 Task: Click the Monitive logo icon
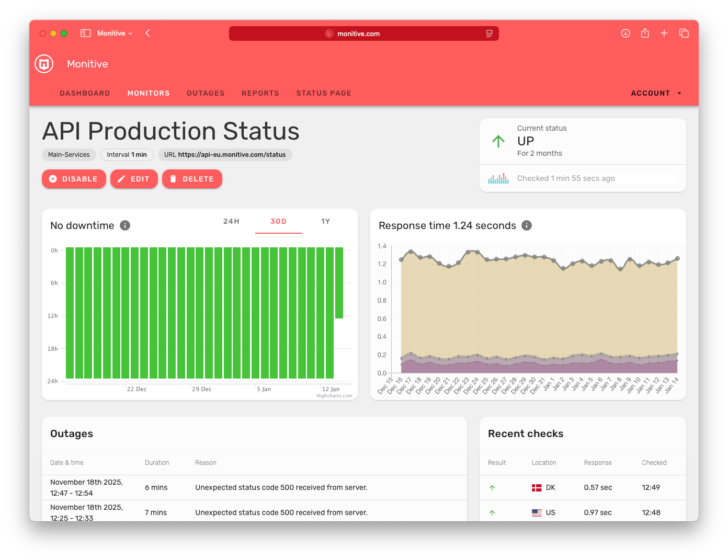point(44,64)
